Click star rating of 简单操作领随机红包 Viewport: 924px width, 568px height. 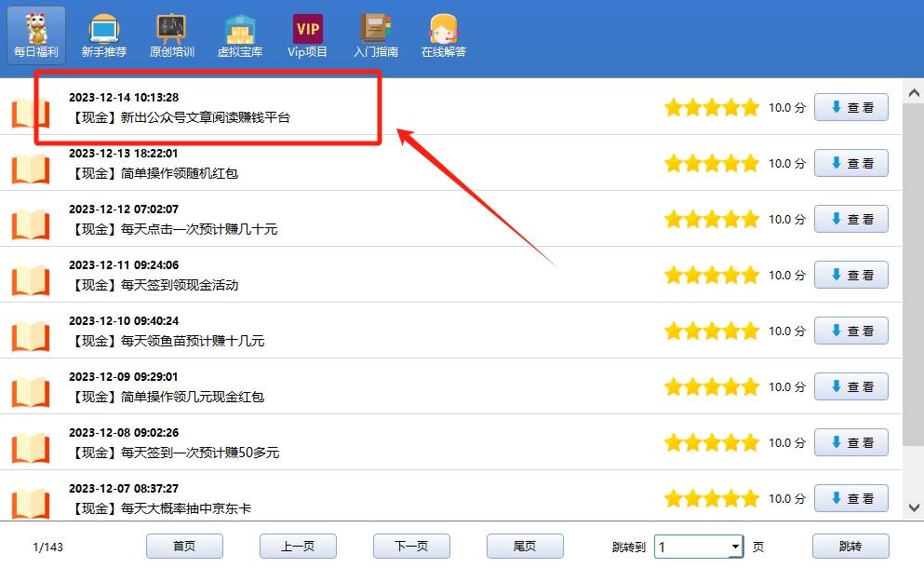pos(712,163)
